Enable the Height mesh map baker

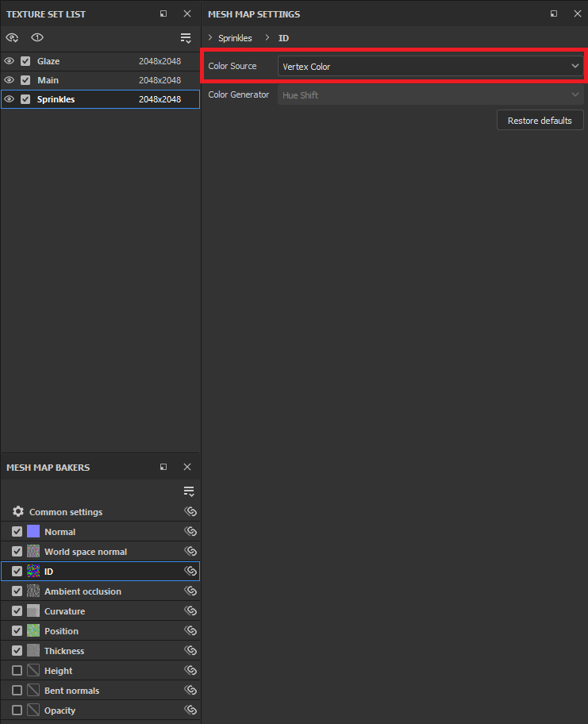(17, 671)
